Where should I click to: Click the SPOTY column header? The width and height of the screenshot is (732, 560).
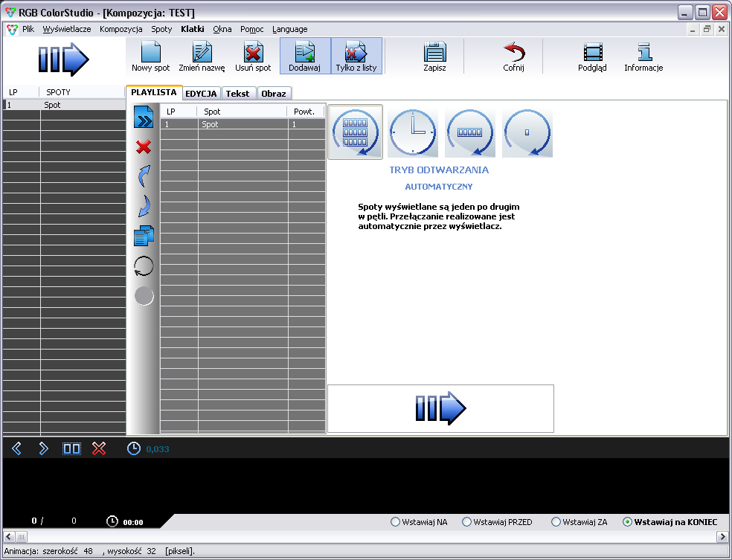[82, 92]
